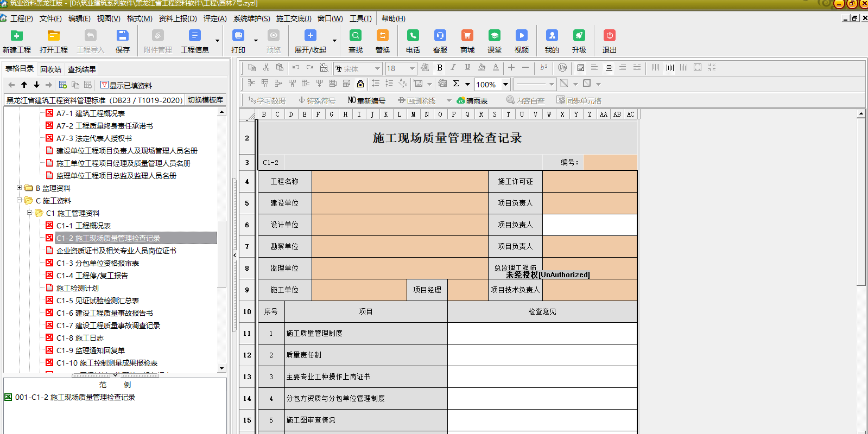Click the 切换模板库 button

(205, 100)
